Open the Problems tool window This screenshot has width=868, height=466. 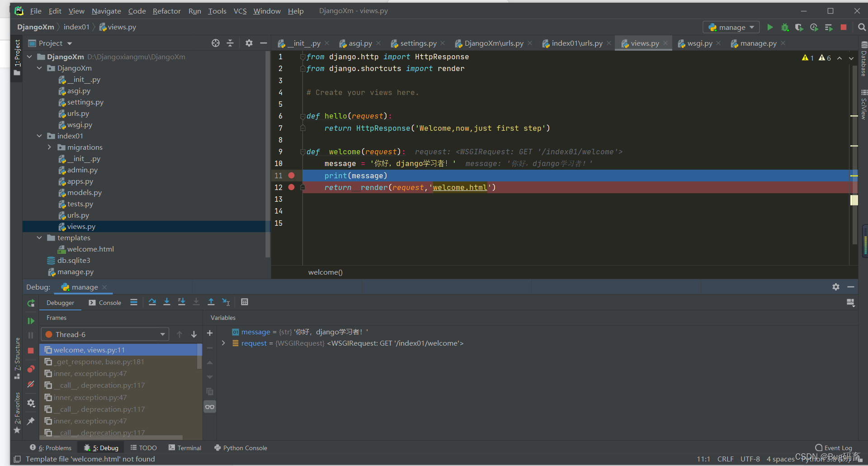(x=51, y=448)
